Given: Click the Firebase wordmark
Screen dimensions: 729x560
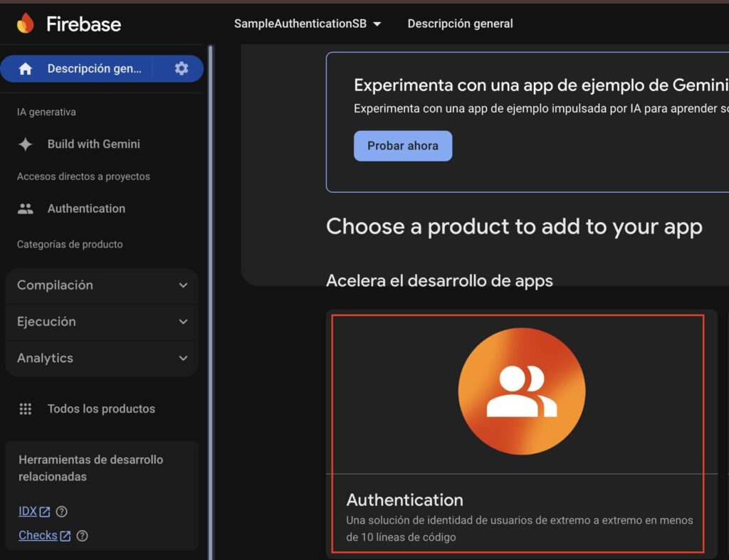Looking at the screenshot, I should (84, 24).
